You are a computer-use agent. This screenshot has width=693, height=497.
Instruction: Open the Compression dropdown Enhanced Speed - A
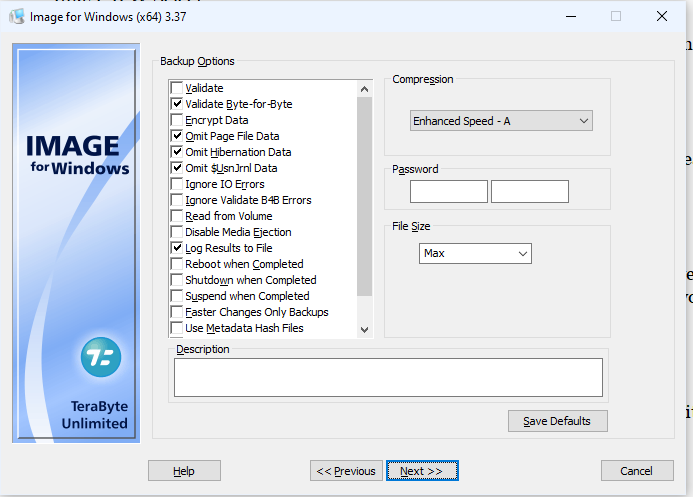point(501,121)
